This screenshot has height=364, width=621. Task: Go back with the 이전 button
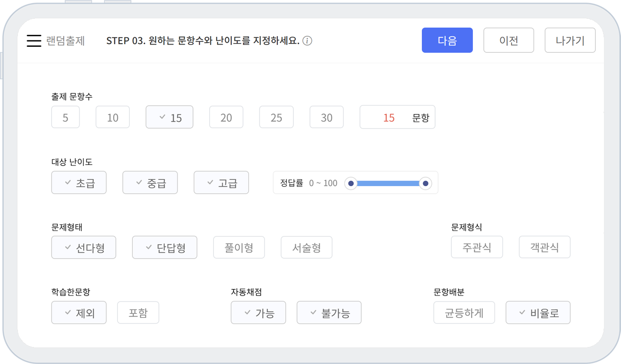(508, 40)
